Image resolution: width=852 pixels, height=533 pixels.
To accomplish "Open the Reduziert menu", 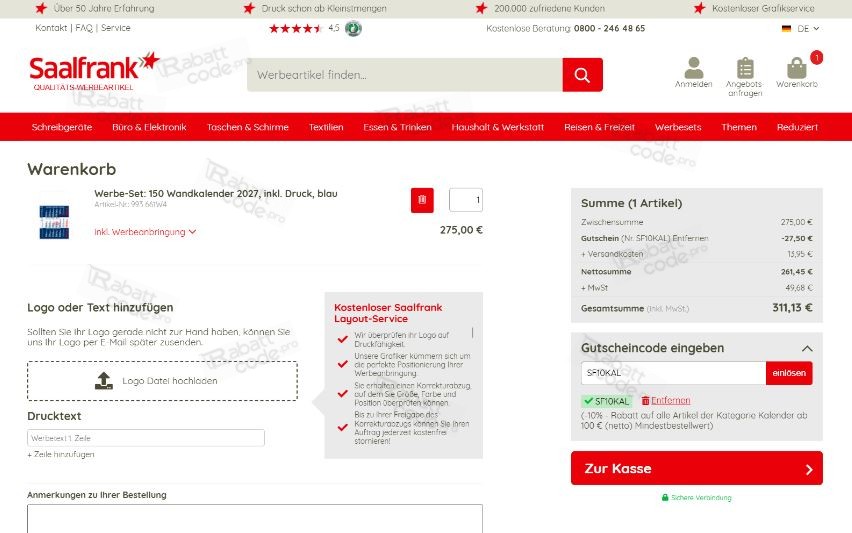I will (x=797, y=127).
